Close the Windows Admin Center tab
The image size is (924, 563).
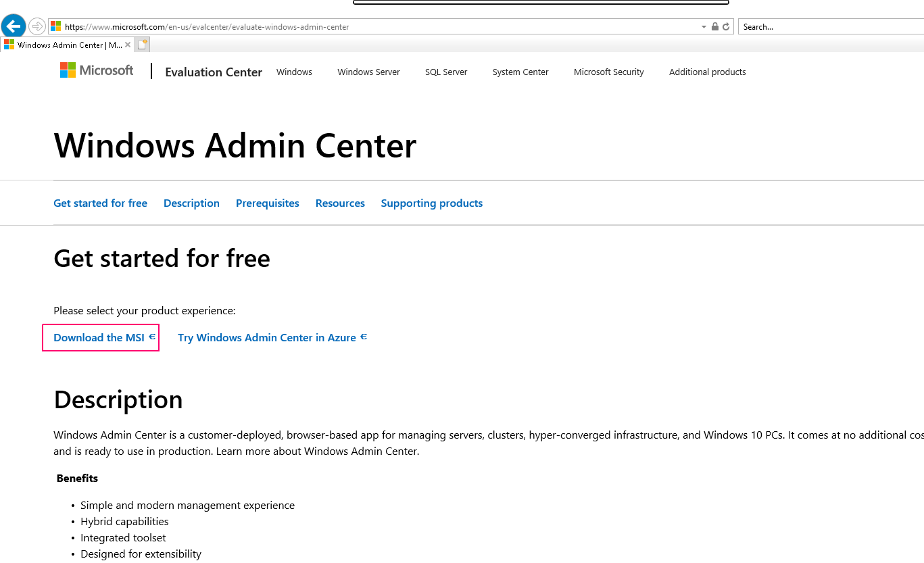click(x=128, y=45)
